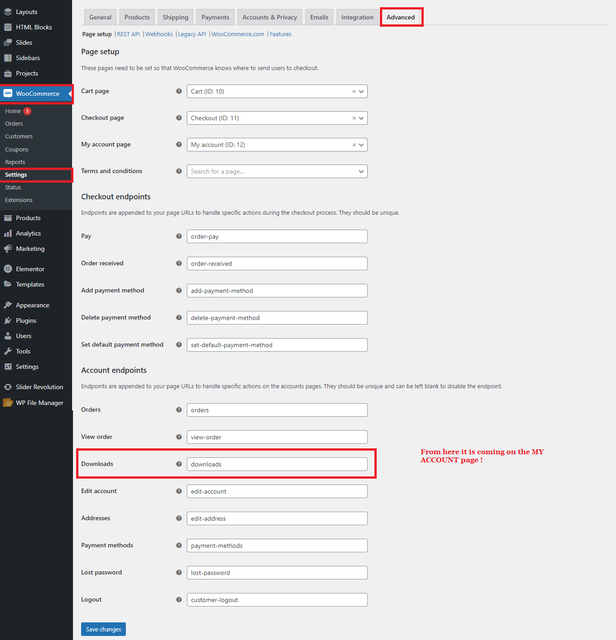Viewport: 616px width, 640px height.
Task: Switch to the Shipping tab
Action: click(176, 17)
